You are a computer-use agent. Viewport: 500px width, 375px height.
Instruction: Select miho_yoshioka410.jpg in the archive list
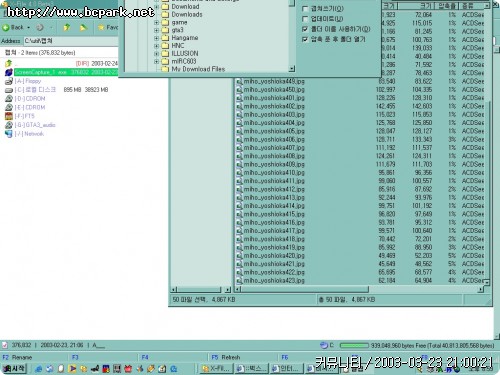274,173
